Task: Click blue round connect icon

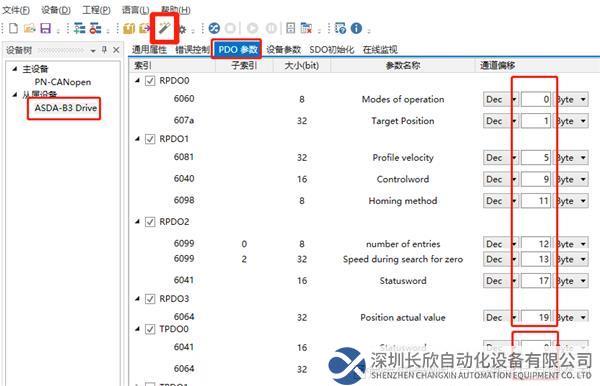Action: pos(214,28)
